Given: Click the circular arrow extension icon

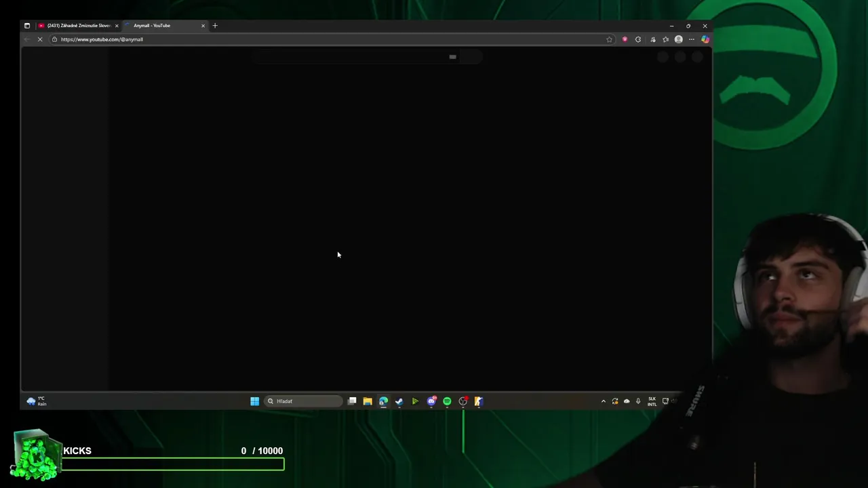Looking at the screenshot, I should (638, 39).
